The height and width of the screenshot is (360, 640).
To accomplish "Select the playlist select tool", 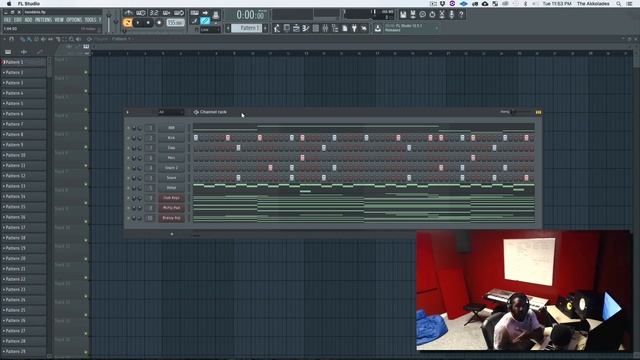I will (x=64, y=39).
